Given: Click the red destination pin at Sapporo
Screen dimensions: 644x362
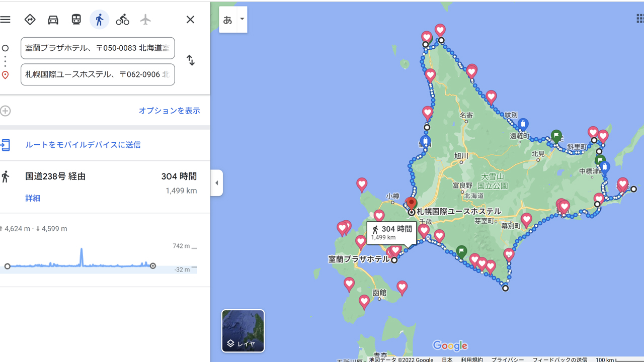Looking at the screenshot, I should [x=411, y=204].
